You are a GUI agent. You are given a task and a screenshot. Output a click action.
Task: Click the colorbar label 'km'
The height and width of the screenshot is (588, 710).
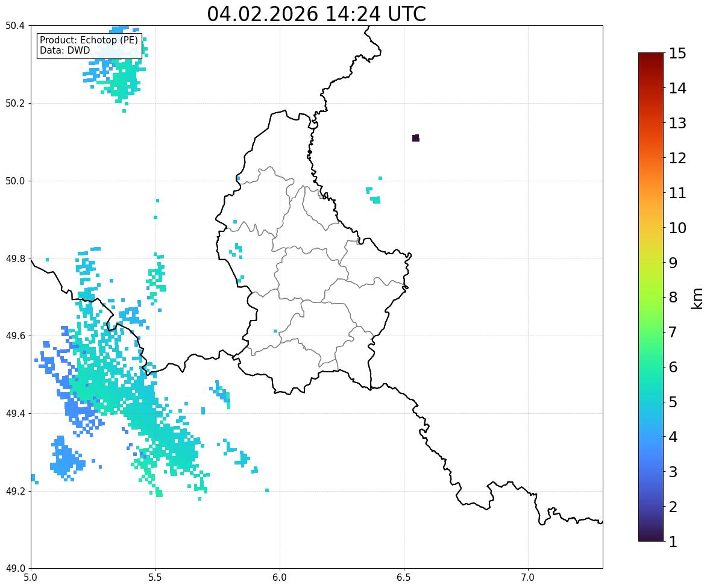tap(697, 298)
